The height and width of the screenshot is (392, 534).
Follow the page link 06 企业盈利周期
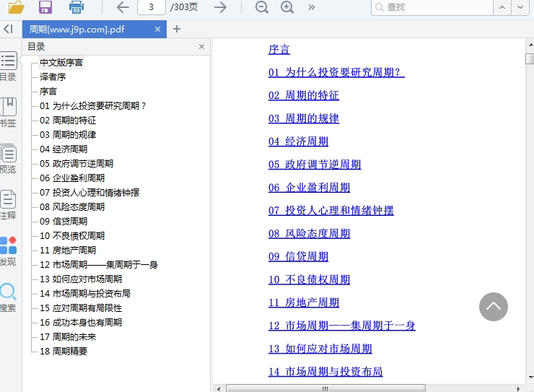[310, 187]
